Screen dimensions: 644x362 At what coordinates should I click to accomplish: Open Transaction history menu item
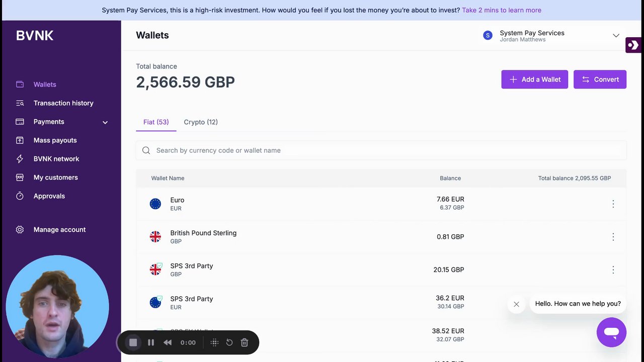pyautogui.click(x=63, y=103)
